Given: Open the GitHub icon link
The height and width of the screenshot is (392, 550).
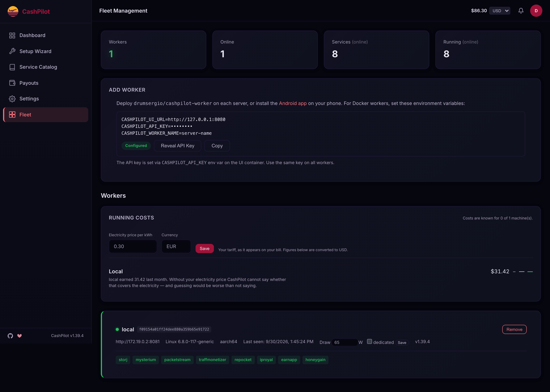Looking at the screenshot, I should point(10,336).
